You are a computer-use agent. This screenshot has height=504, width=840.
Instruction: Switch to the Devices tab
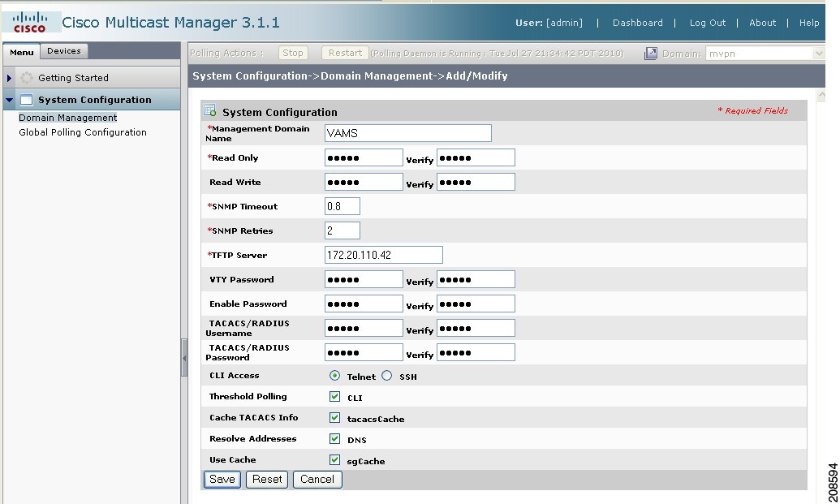(64, 51)
